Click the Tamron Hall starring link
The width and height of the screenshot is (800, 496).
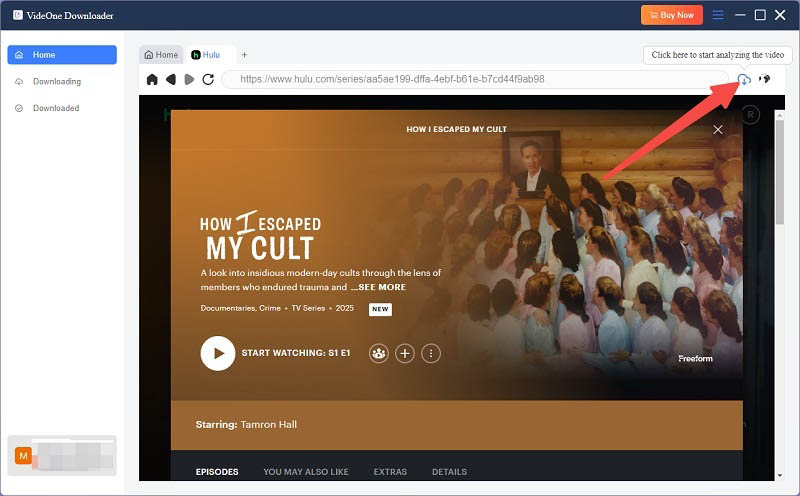click(x=269, y=424)
